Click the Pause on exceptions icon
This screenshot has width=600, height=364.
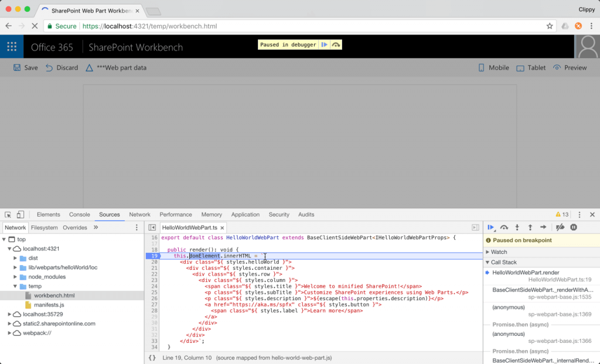coord(574,227)
